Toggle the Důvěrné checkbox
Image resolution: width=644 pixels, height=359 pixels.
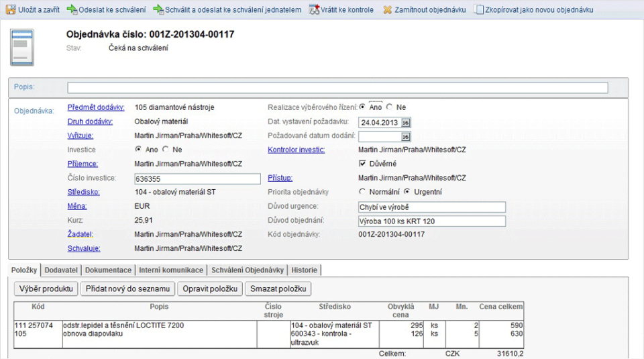point(363,164)
